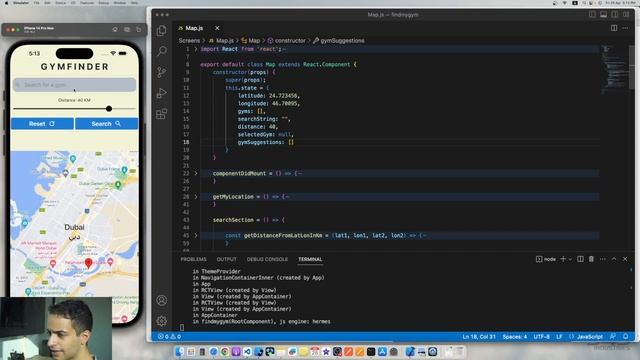This screenshot has height=360, width=640.
Task: Expand folded import block on line 1
Action: click(x=196, y=49)
